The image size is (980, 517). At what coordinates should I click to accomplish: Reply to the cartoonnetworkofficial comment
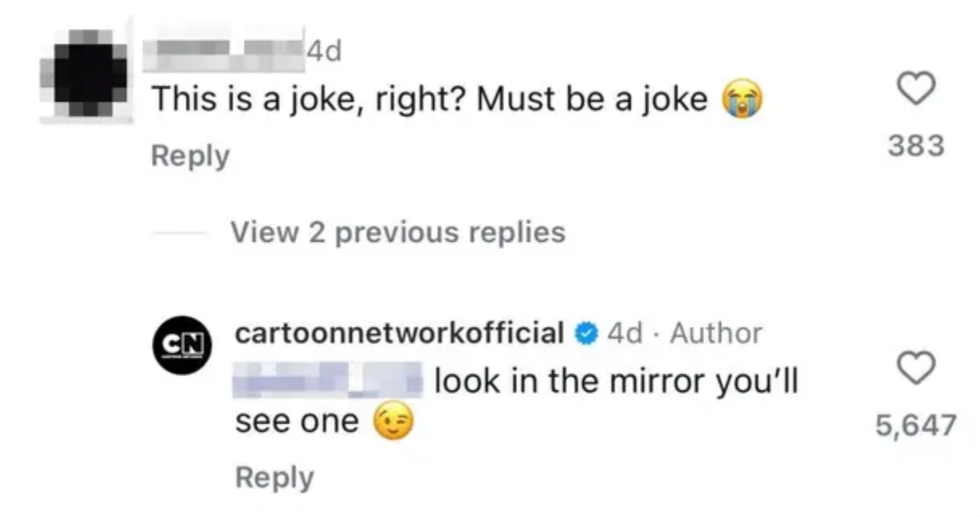point(274,477)
